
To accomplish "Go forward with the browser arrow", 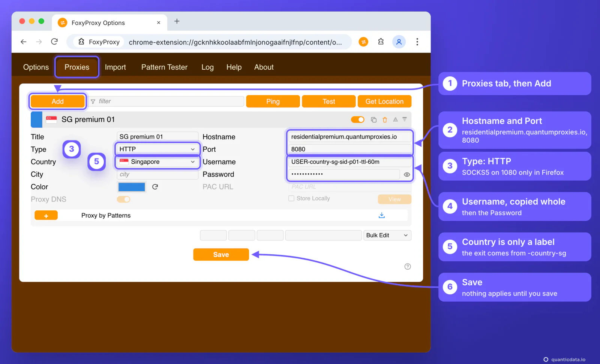I will click(39, 42).
